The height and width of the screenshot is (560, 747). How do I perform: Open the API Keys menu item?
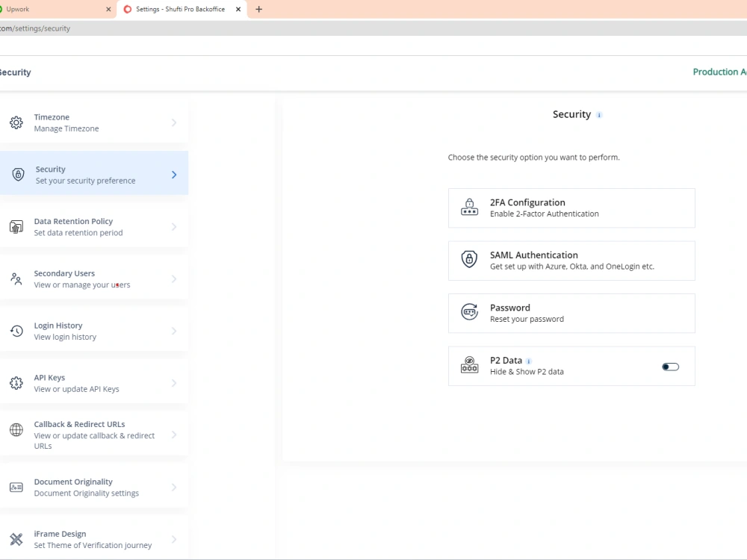tap(94, 383)
